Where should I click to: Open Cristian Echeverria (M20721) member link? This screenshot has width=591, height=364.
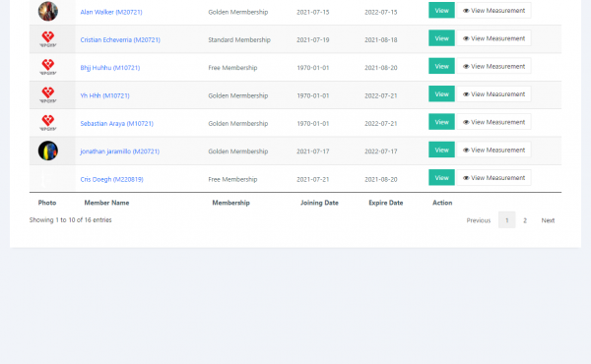(x=120, y=40)
